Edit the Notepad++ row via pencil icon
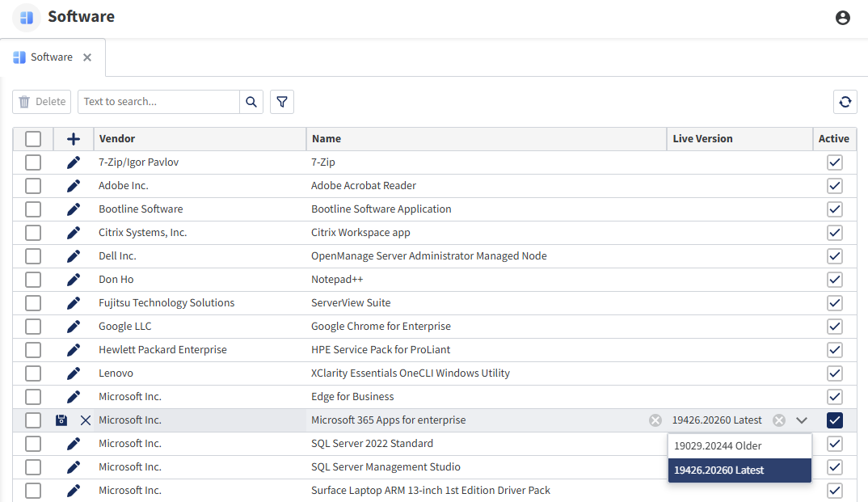 [74, 280]
